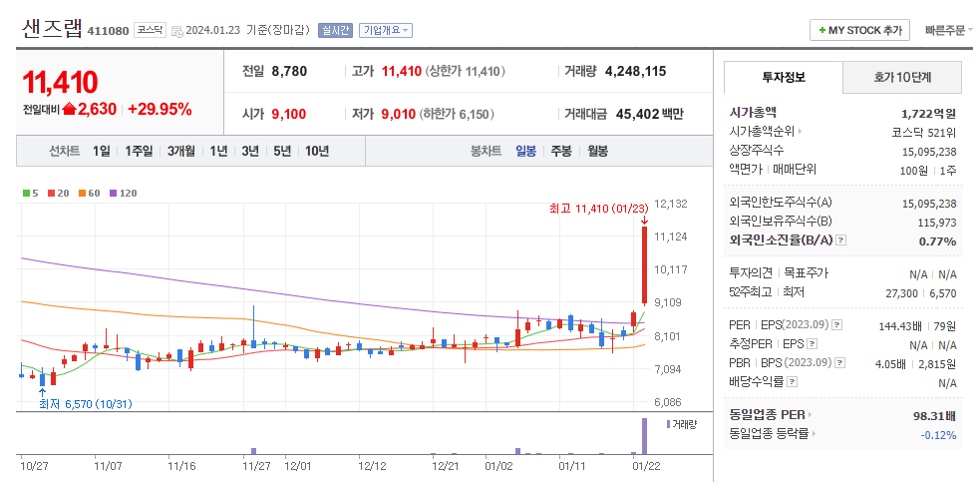Click the tall red 01/23 candlestick
Screen dimensions: 980x482
point(644,265)
